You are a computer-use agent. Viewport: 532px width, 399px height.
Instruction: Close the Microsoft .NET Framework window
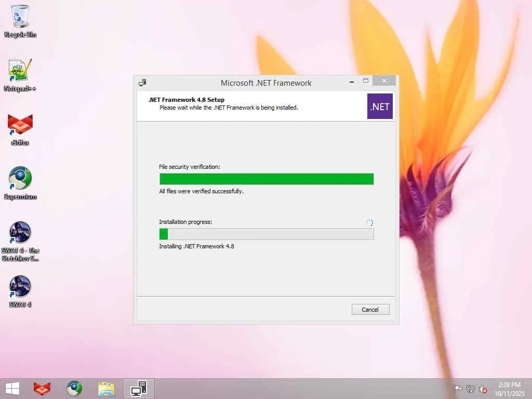tap(384, 81)
